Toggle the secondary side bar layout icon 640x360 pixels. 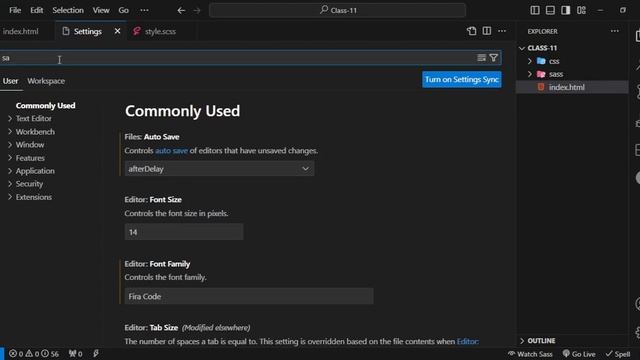[566, 10]
